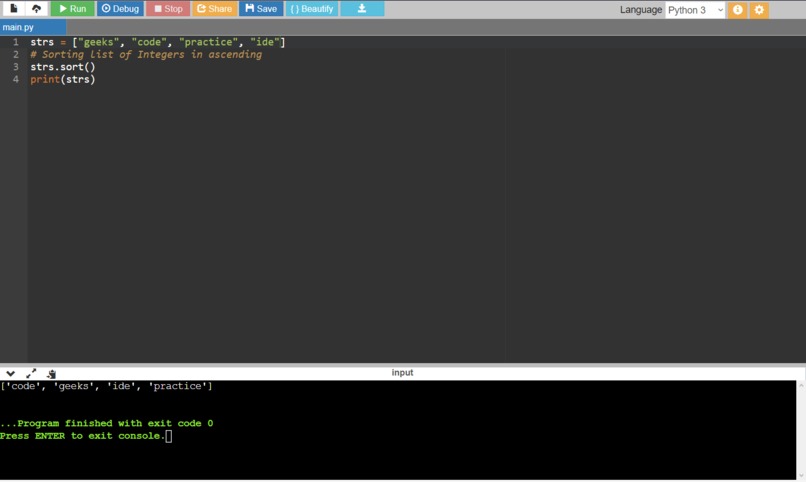Image resolution: width=806 pixels, height=482 pixels.
Task: Beautify the source code
Action: click(312, 9)
